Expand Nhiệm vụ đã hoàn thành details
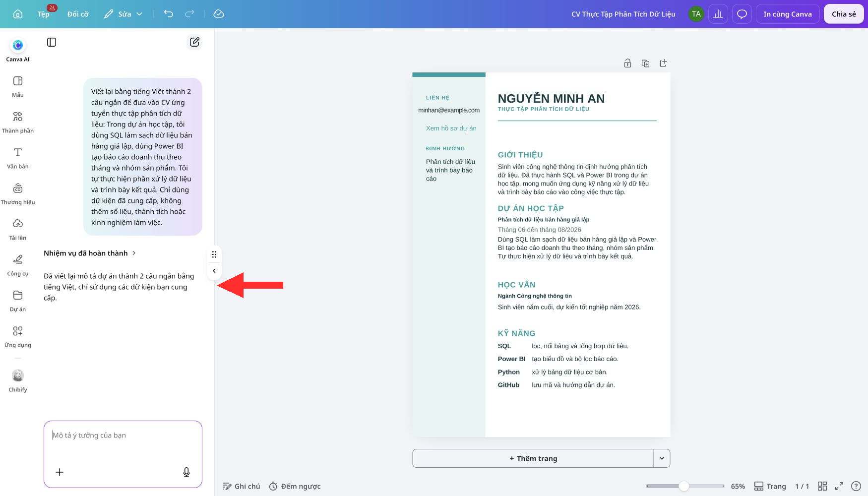 pos(90,253)
